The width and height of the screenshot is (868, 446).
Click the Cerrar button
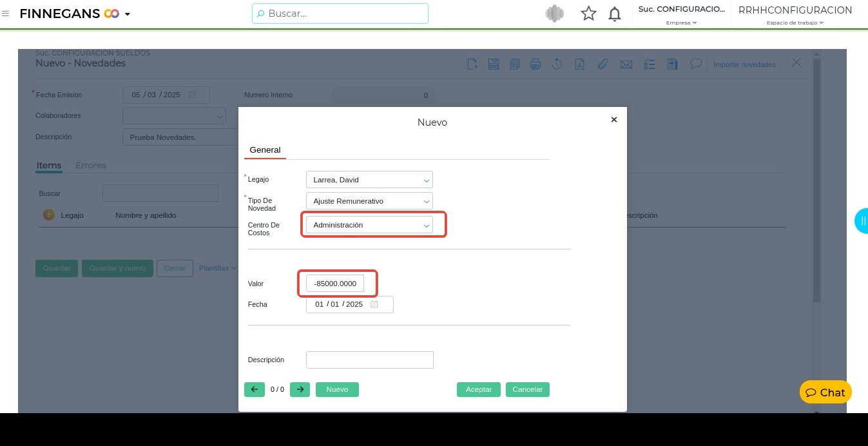pyautogui.click(x=175, y=268)
